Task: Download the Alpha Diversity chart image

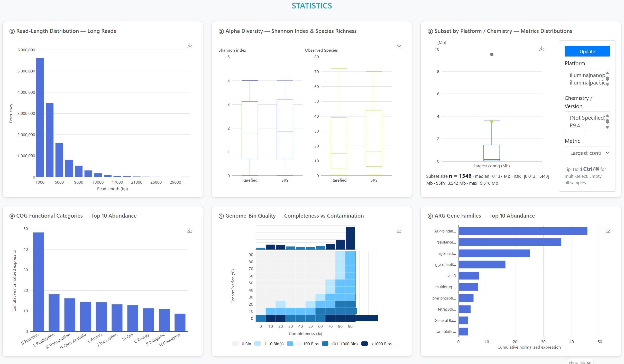Action: (x=399, y=46)
